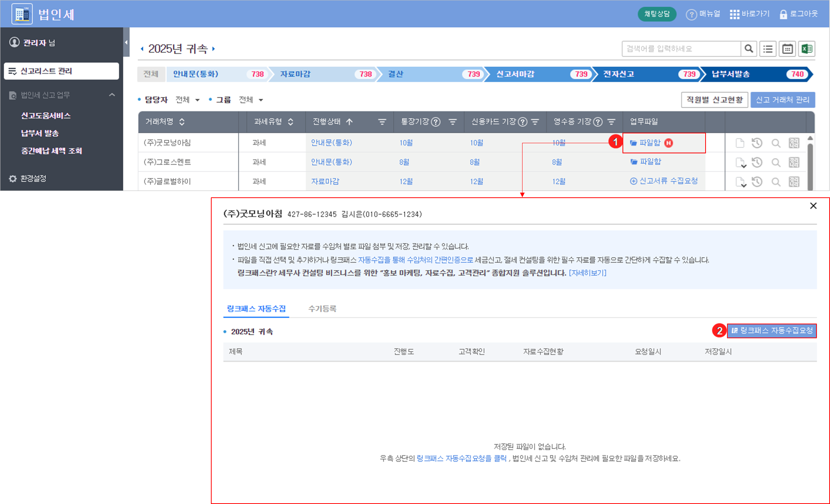Screen dimensions: 830x504
Task: Open the calendar view icon
Action: [x=787, y=49]
